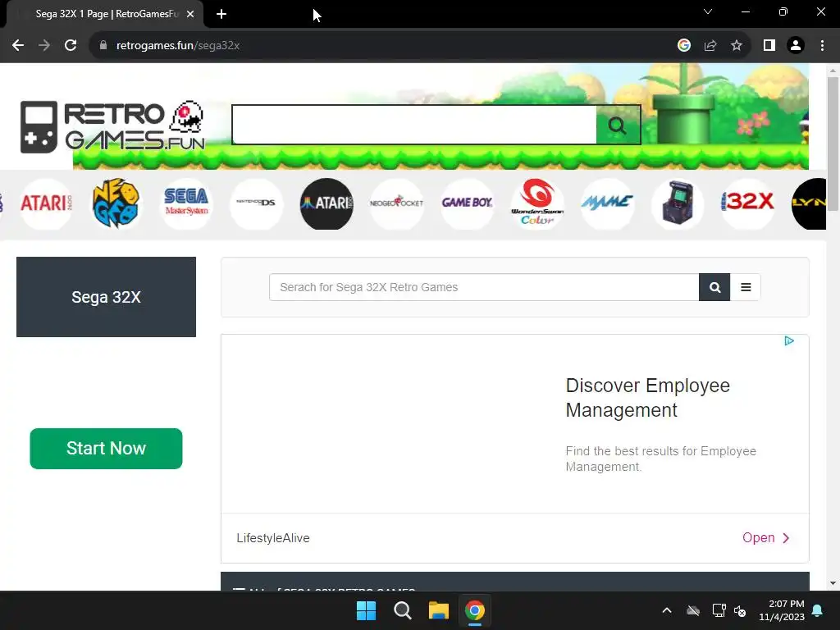Click the Chrome taskbar icon
This screenshot has height=630, width=840.
pyautogui.click(x=475, y=610)
